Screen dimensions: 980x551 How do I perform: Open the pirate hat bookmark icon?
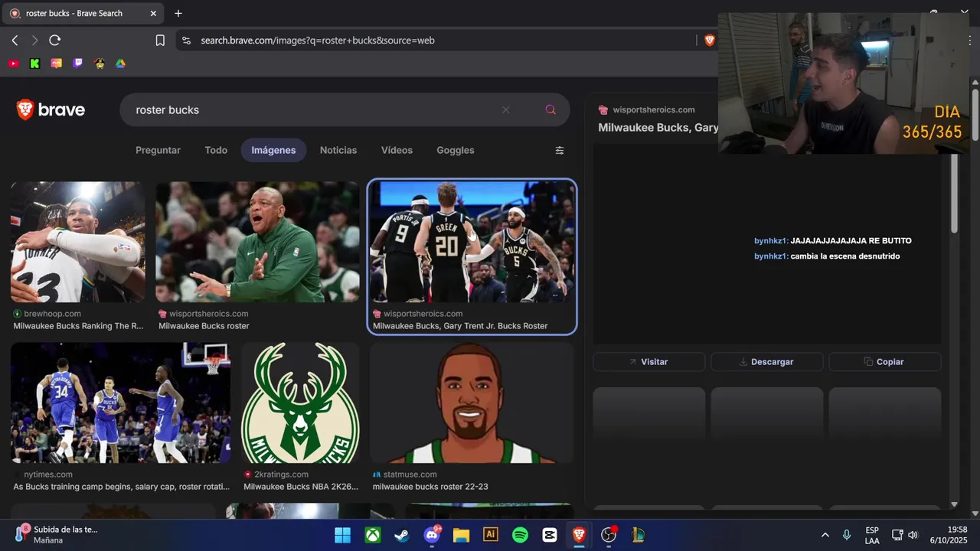click(100, 64)
